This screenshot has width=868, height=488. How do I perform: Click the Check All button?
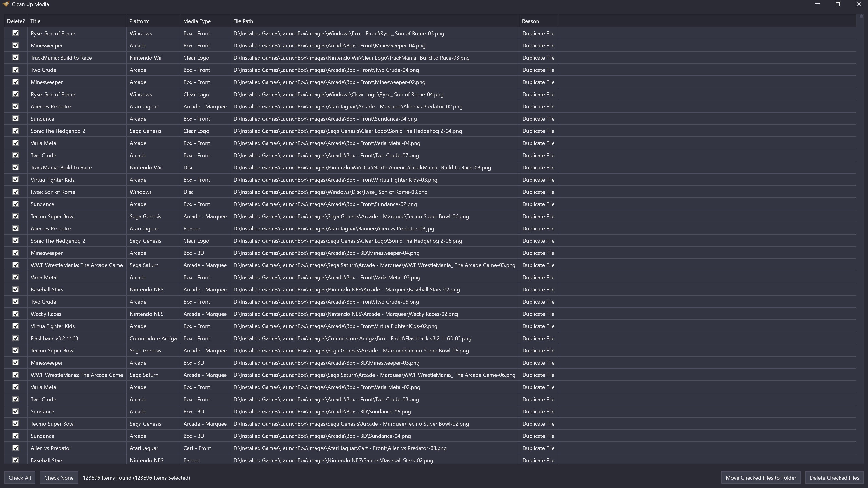click(x=19, y=478)
